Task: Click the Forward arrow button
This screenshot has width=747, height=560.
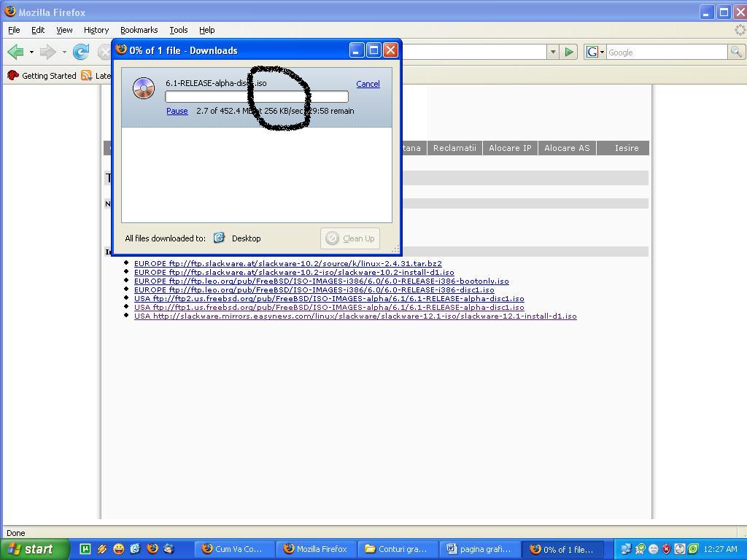Action: (48, 52)
